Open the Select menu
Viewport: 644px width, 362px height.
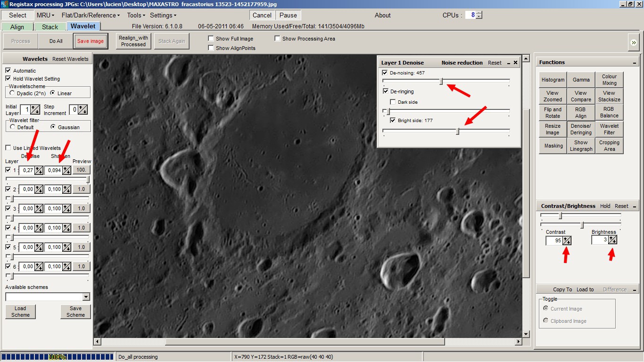18,15
